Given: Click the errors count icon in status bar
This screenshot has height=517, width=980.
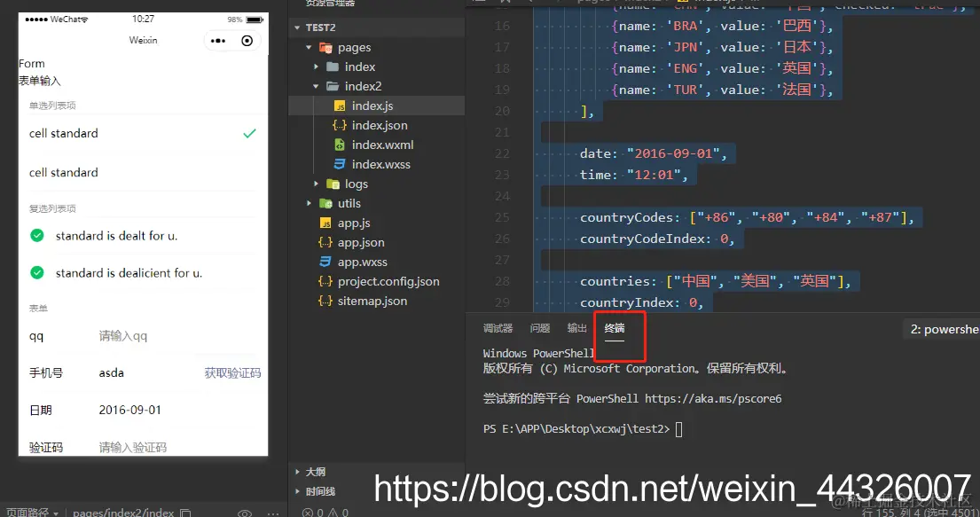Looking at the screenshot, I should tap(307, 513).
